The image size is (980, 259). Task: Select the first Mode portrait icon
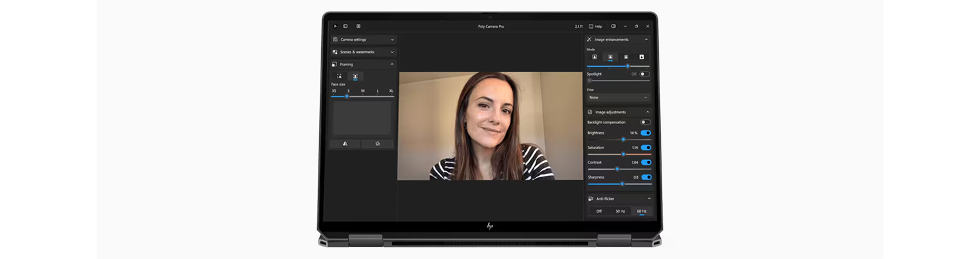pos(594,57)
